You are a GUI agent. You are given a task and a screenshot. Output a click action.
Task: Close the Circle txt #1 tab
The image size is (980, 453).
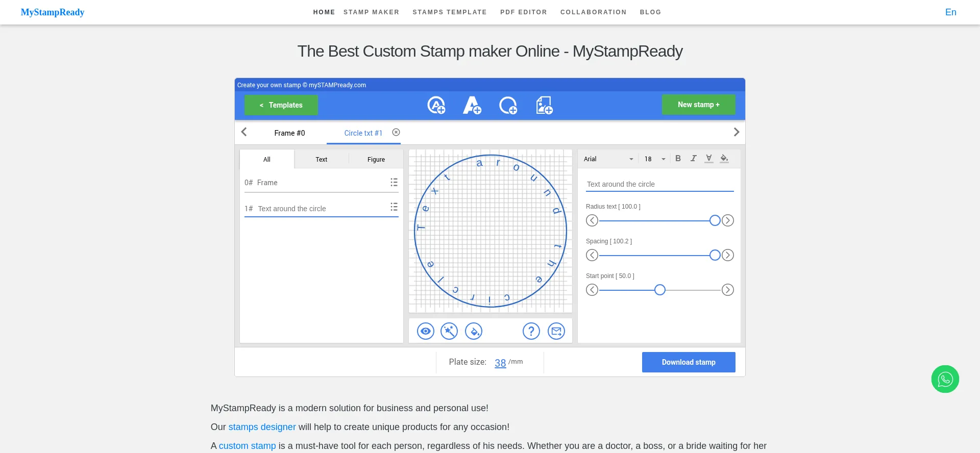click(396, 132)
